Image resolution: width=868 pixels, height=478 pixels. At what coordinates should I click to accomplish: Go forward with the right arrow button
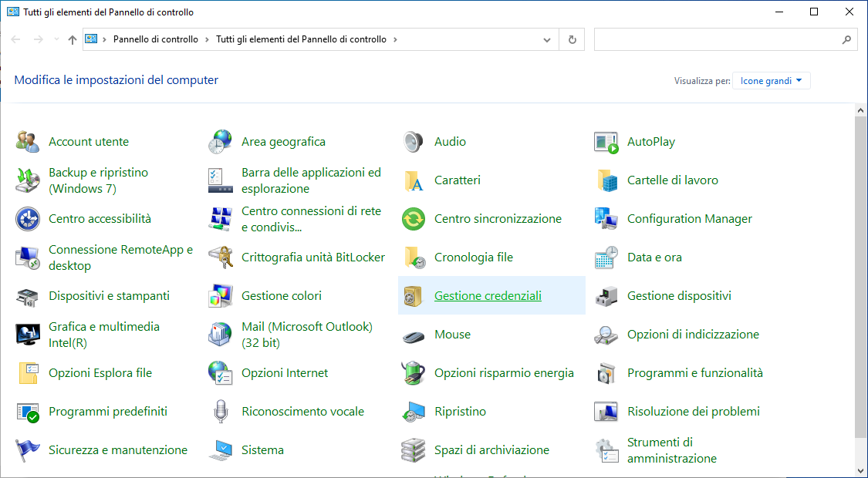(x=39, y=39)
